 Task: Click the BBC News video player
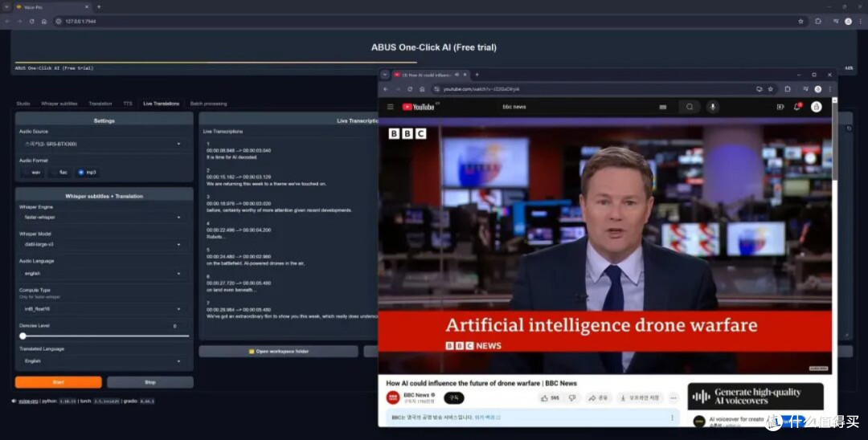click(604, 245)
